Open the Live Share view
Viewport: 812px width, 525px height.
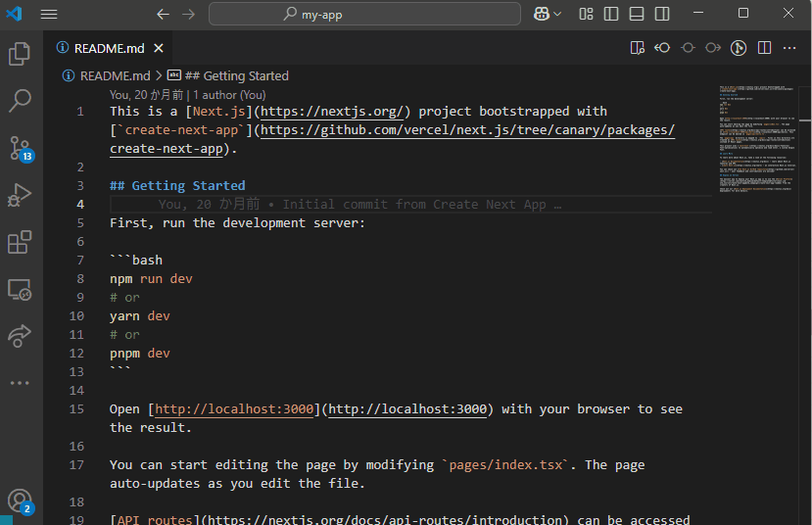coord(20,336)
